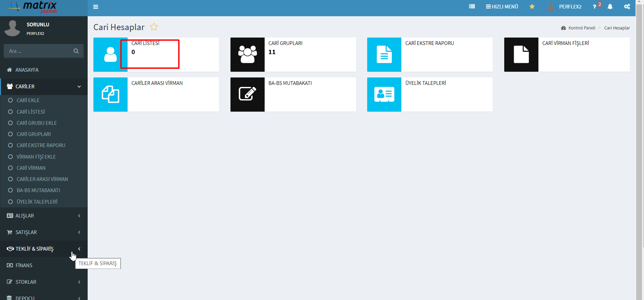
Task: Open the CARİ EKSTRE RAPORU tile label
Action: point(429,43)
